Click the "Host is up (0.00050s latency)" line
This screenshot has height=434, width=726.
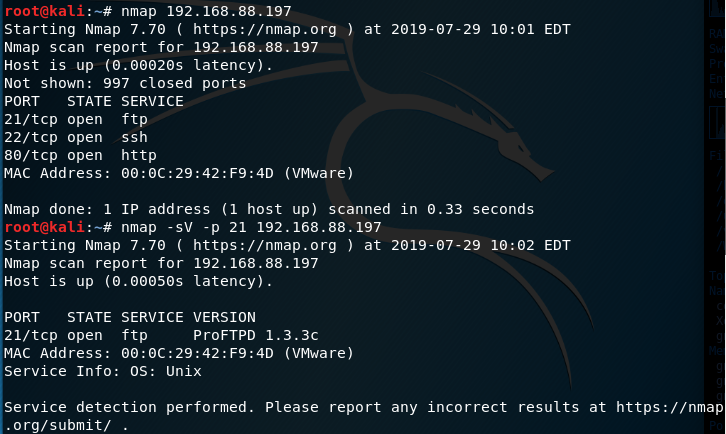coord(138,281)
